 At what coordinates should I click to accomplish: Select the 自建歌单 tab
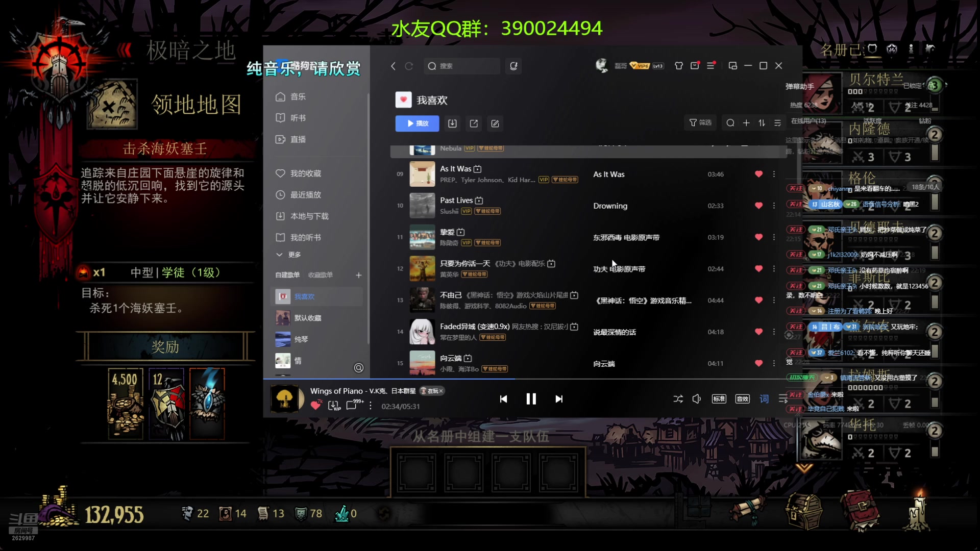click(x=287, y=275)
